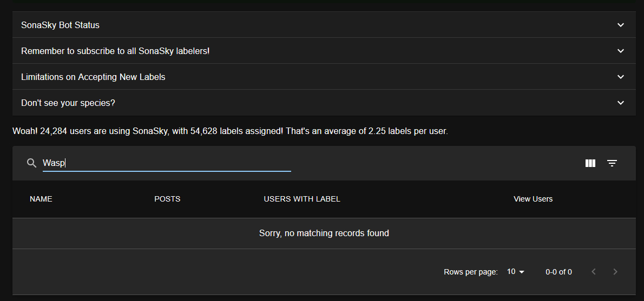The image size is (644, 301).
Task: Click Limitations on Accepting New Labels title
Action: (x=93, y=77)
